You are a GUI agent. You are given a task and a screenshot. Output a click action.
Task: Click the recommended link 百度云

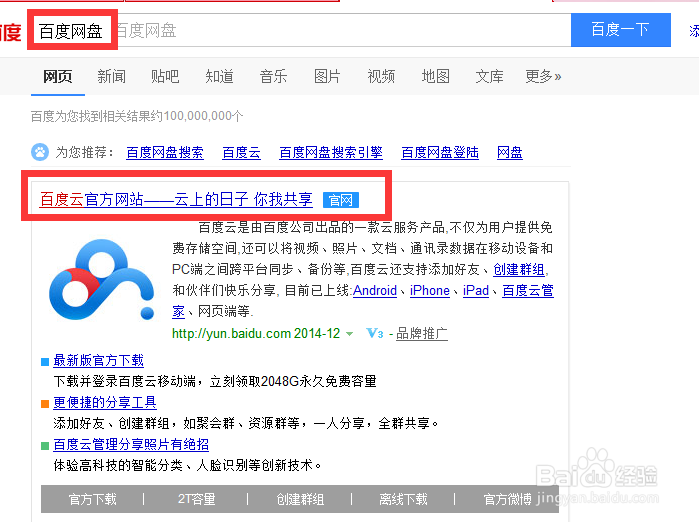(x=241, y=152)
